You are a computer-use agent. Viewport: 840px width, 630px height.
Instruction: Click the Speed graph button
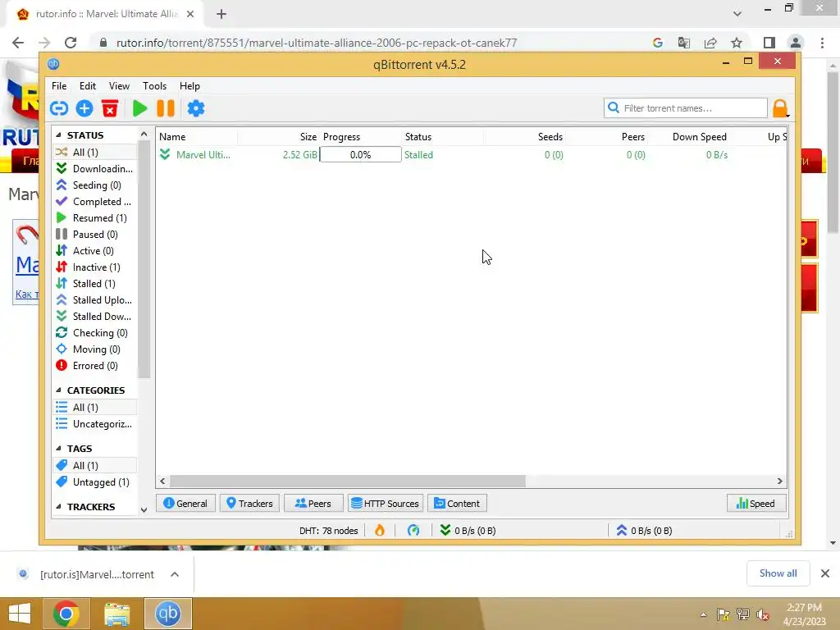[756, 504]
